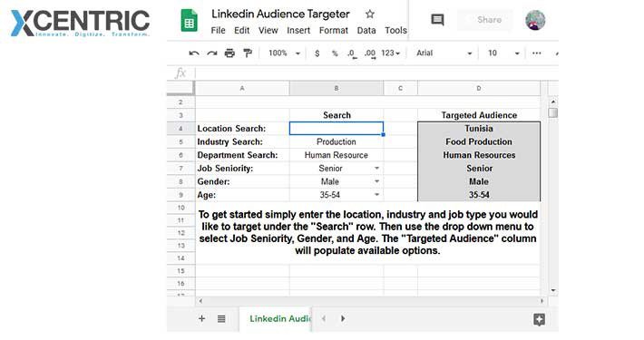Open the Age dropdown arrow

tap(376, 195)
